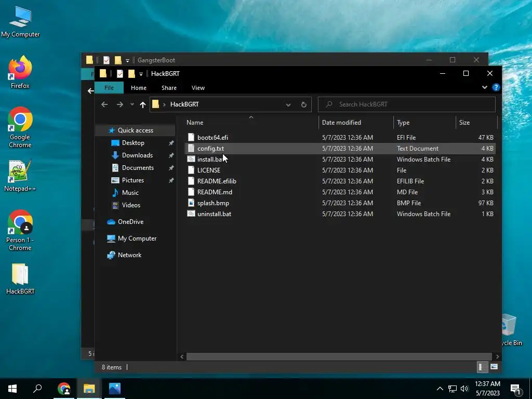Open address bar history dropdown
The height and width of the screenshot is (399, 532).
288,105
